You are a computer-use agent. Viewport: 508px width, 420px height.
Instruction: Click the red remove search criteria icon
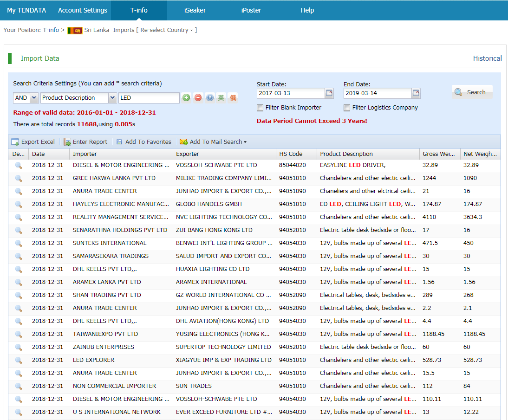click(198, 98)
